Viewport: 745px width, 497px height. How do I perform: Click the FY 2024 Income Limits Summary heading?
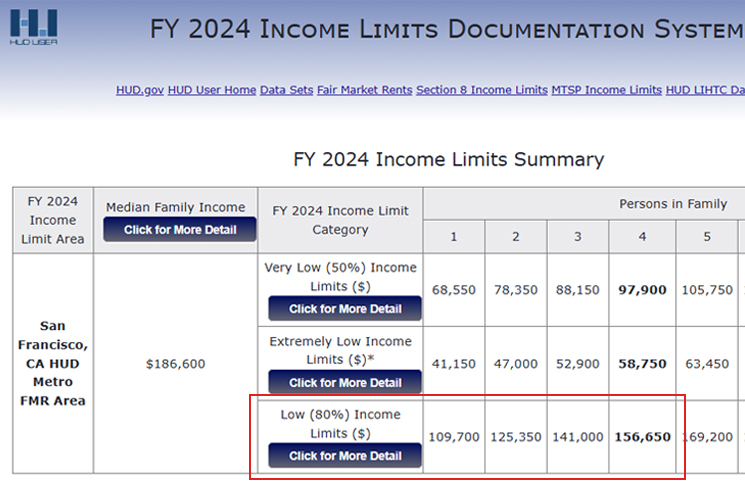coord(448,160)
